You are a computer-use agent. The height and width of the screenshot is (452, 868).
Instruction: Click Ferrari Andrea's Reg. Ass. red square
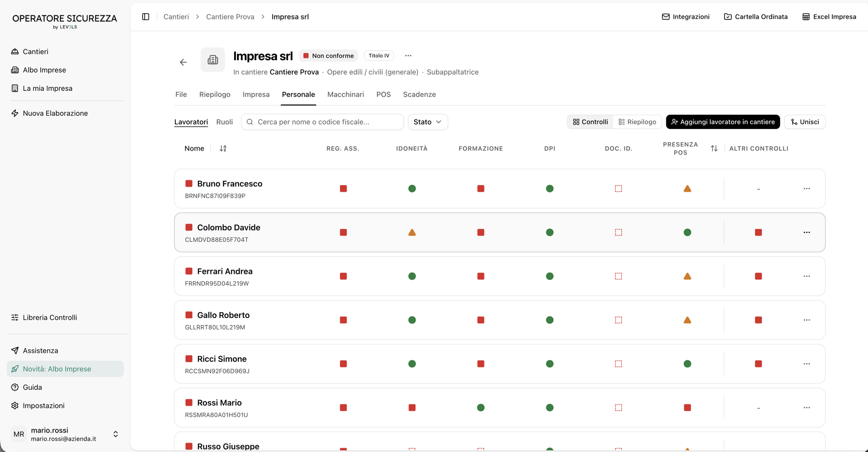(x=343, y=276)
